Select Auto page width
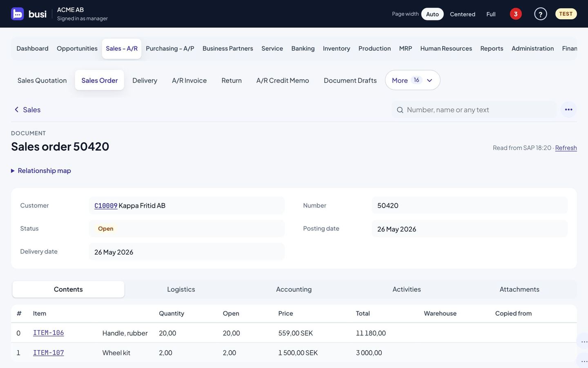This screenshot has height=368, width=588. click(432, 14)
